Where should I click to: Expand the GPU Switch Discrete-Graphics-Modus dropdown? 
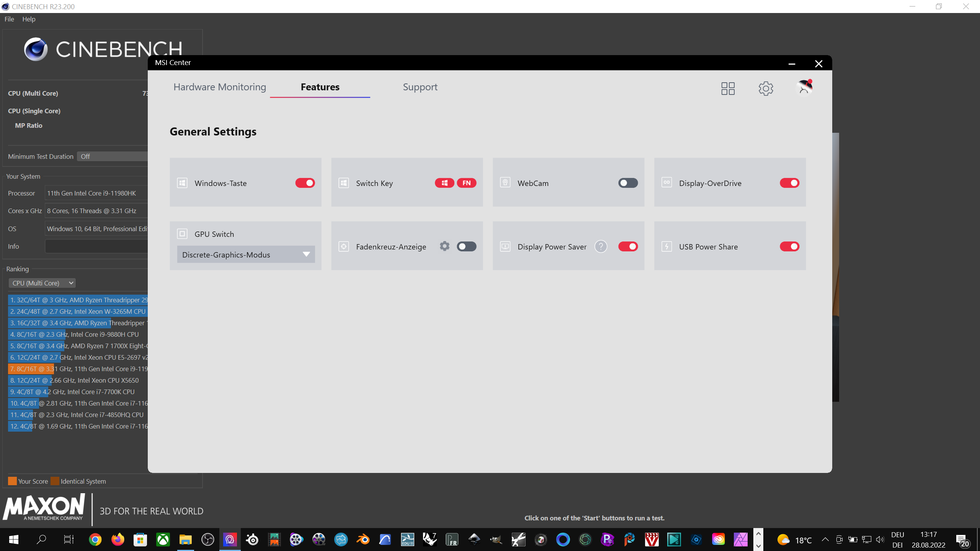(x=246, y=254)
